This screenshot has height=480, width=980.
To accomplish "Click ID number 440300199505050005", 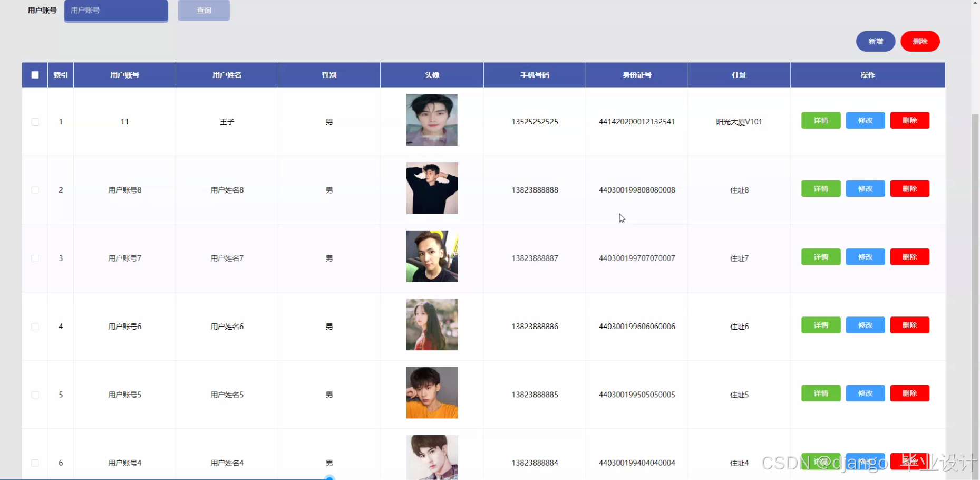I will pos(637,395).
